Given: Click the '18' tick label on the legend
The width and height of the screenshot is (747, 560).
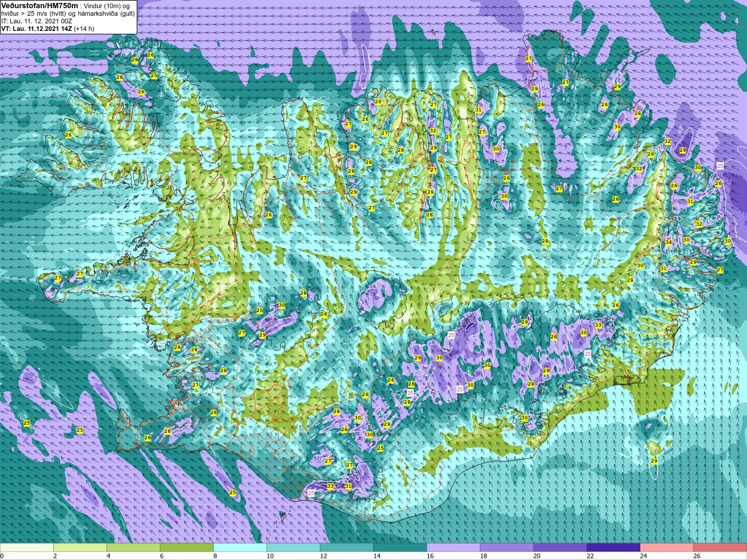Looking at the screenshot, I should pyautogui.click(x=483, y=556).
